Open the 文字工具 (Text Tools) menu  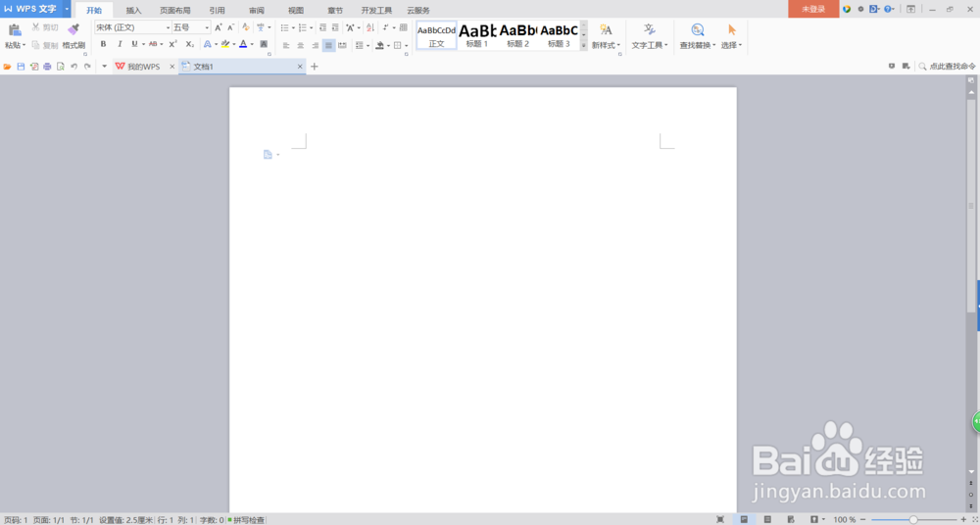650,35
